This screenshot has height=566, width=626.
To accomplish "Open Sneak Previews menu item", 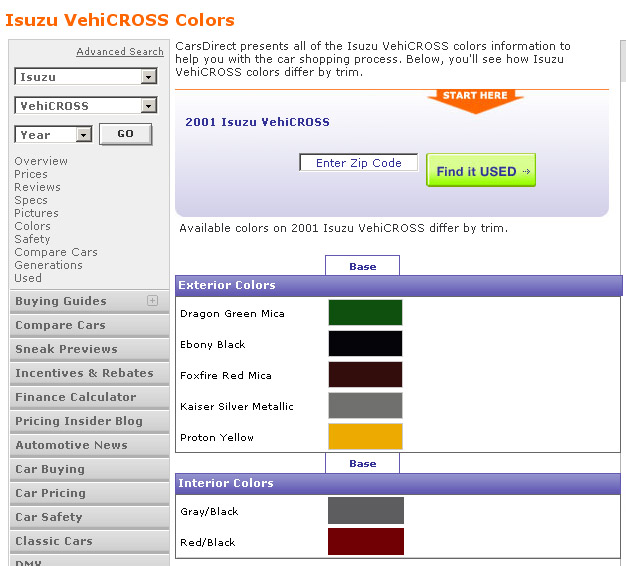I will click(89, 349).
